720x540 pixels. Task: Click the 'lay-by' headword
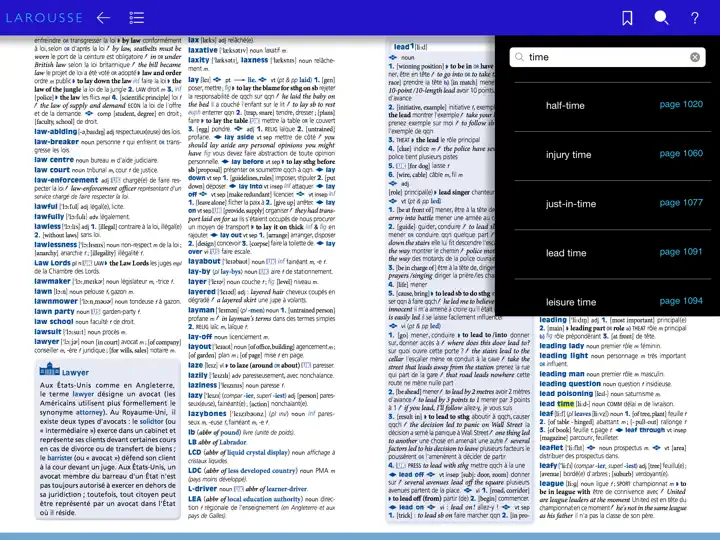199,271
